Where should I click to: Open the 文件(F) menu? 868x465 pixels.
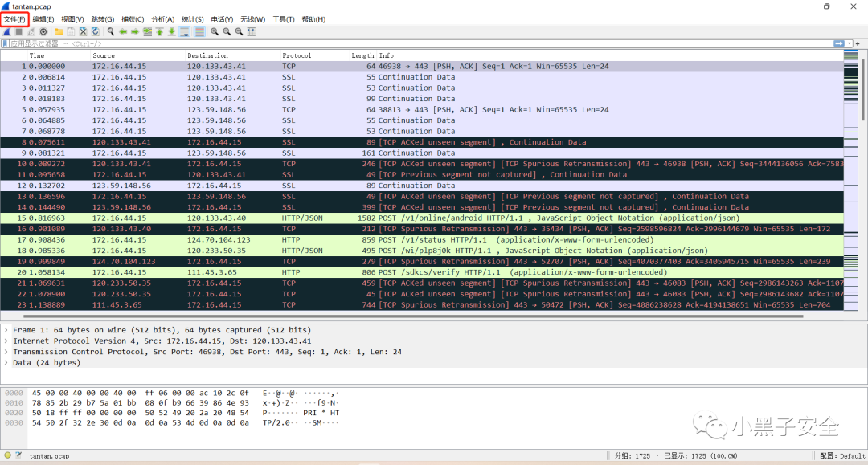pyautogui.click(x=14, y=19)
